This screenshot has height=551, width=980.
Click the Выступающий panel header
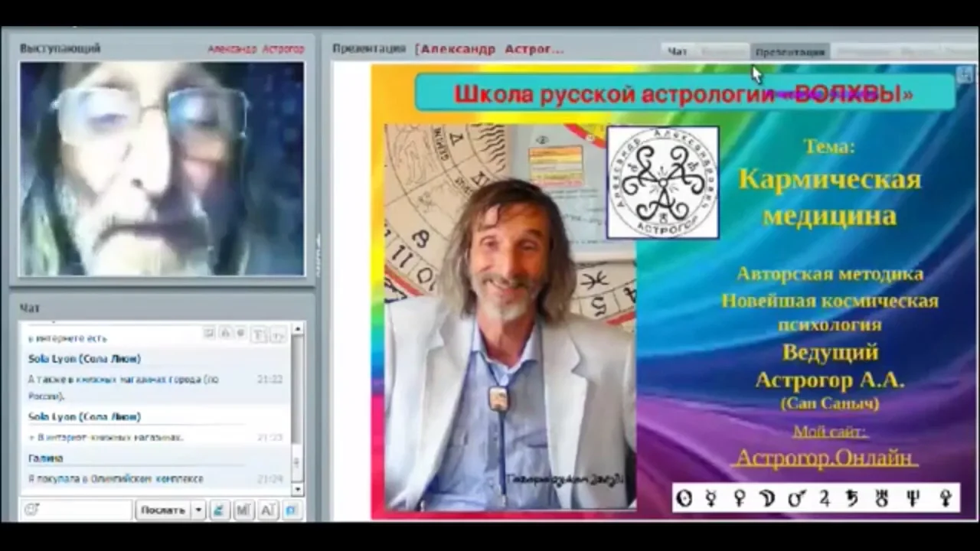[60, 48]
